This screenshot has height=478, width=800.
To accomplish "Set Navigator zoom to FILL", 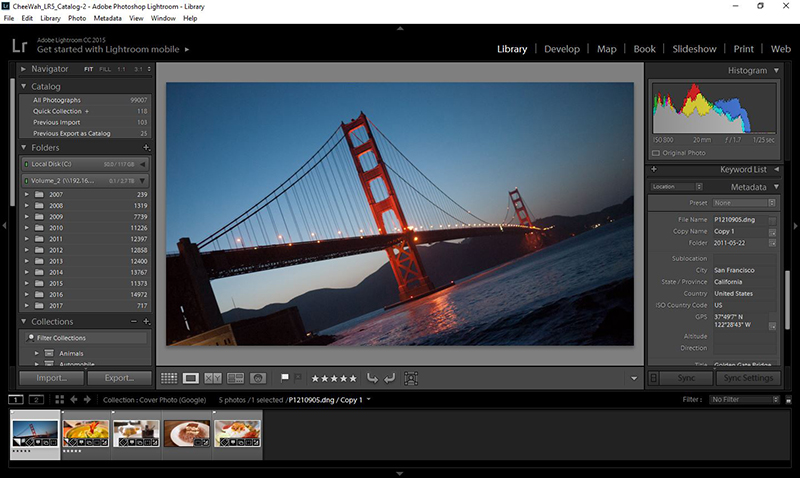I will click(x=105, y=69).
